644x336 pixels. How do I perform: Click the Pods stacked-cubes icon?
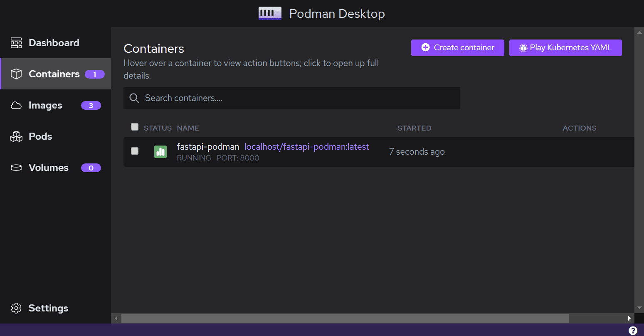[x=16, y=136]
